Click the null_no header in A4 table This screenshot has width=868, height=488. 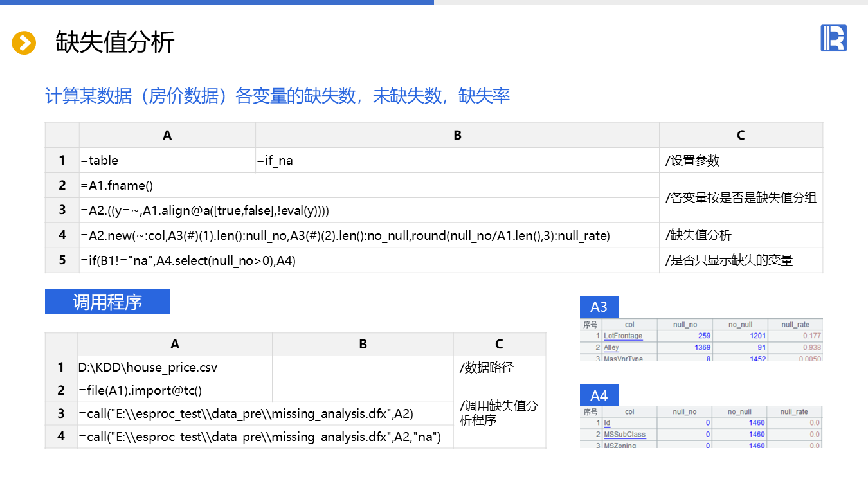point(685,411)
